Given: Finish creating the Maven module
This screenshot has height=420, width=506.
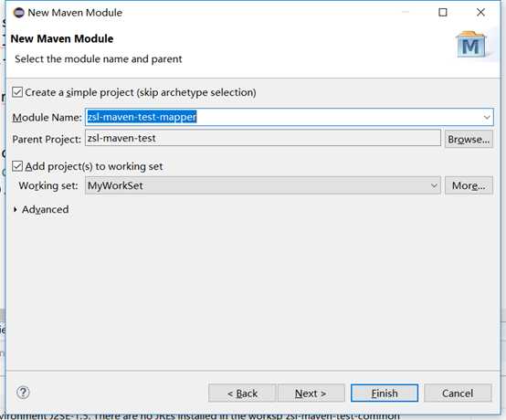Looking at the screenshot, I should coord(385,394).
